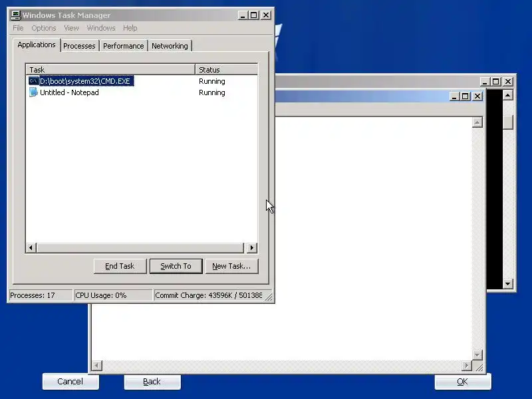Click command prompt scrollbar down arrow
This screenshot has height=399, width=532.
508,284
